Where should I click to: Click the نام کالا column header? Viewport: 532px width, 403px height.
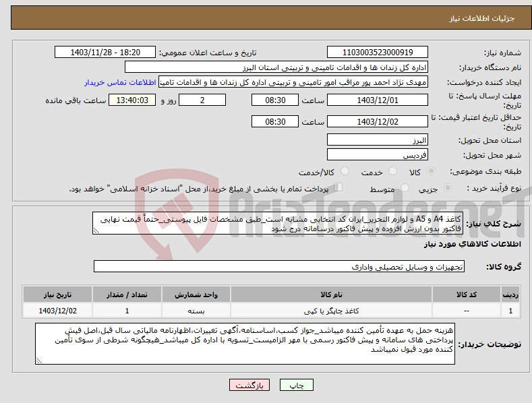point(331,294)
